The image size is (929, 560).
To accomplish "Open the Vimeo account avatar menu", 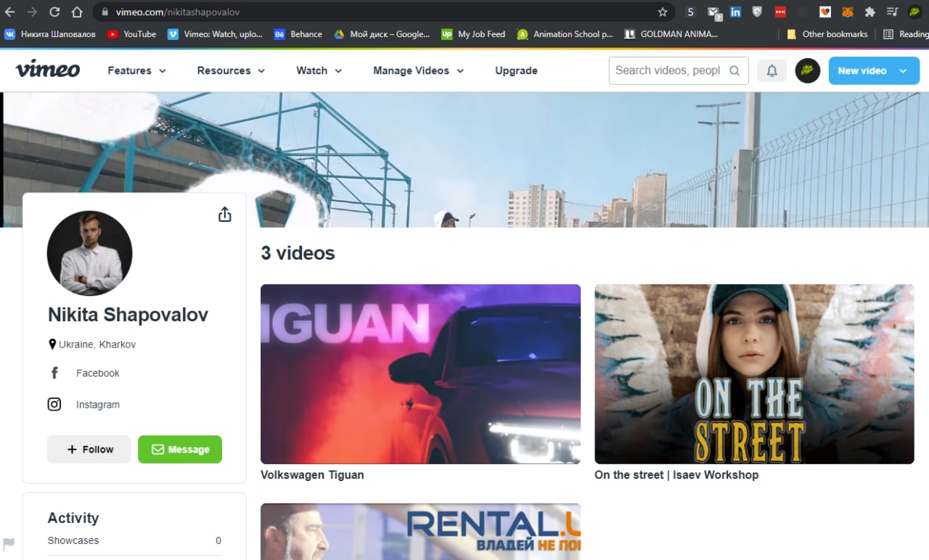I will pos(808,70).
